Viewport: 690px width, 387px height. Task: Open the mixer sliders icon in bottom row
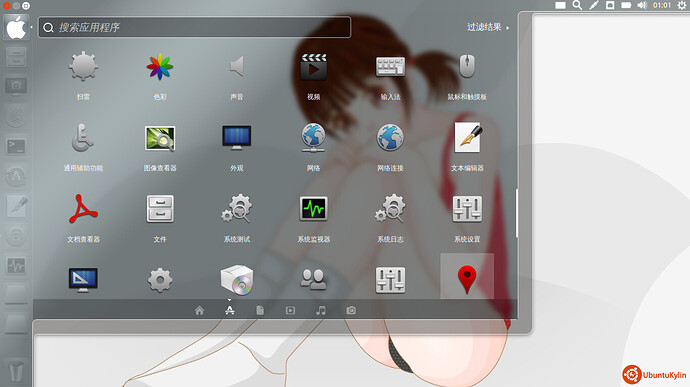pos(390,280)
